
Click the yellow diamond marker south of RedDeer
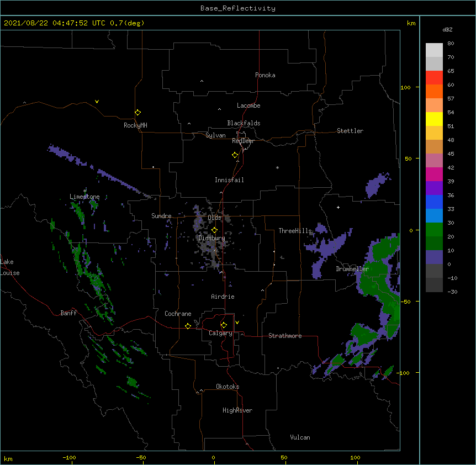[x=235, y=155]
